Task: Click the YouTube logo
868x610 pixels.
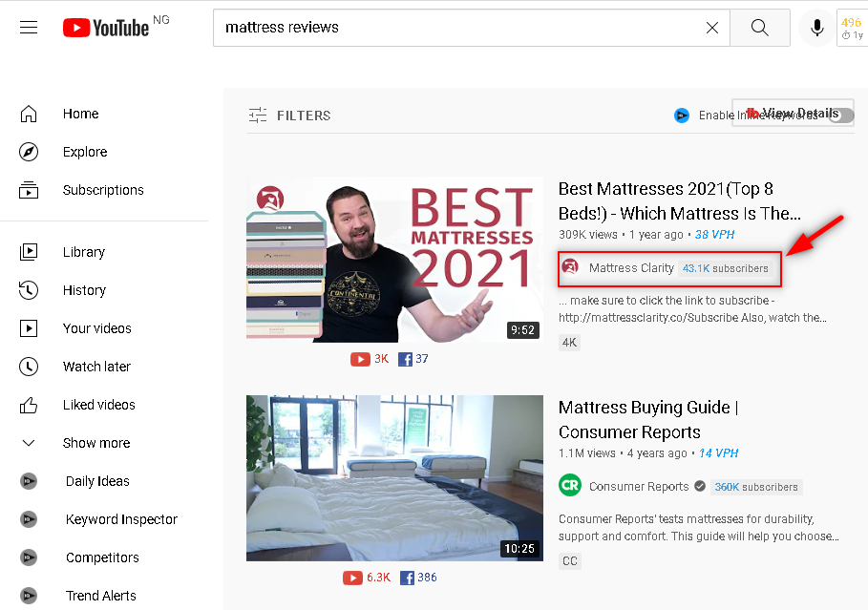Action: pos(106,28)
